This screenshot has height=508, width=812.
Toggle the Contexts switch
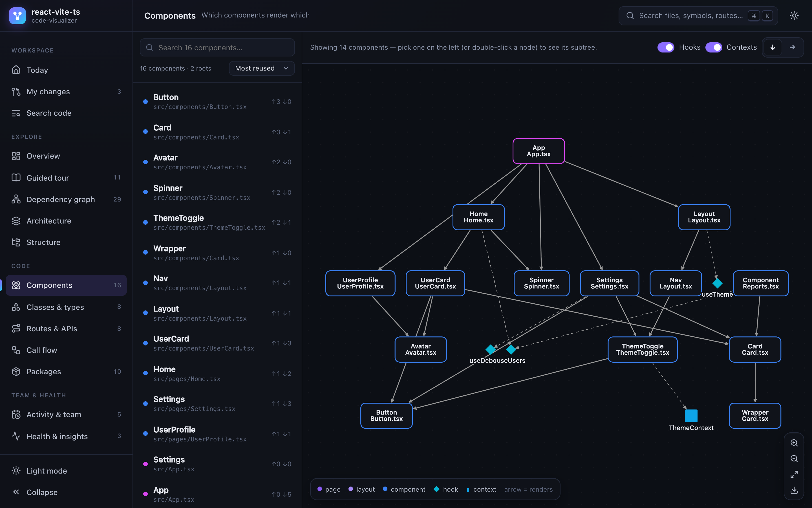tap(714, 47)
